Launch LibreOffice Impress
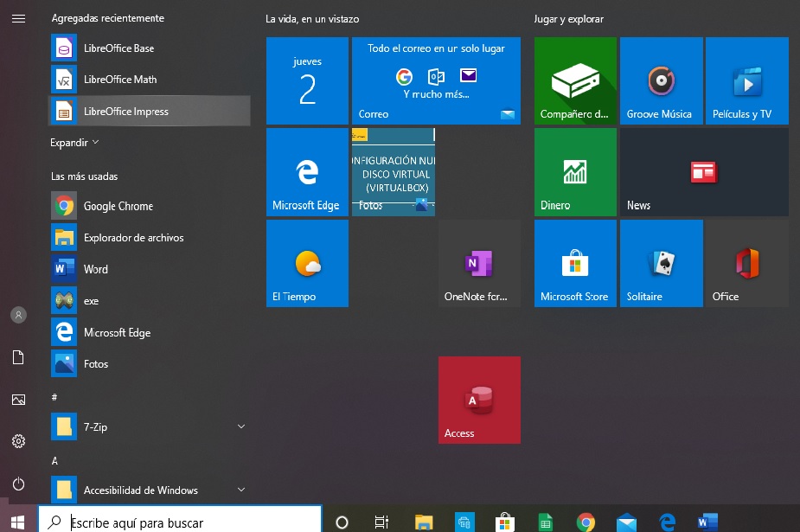 150,111
